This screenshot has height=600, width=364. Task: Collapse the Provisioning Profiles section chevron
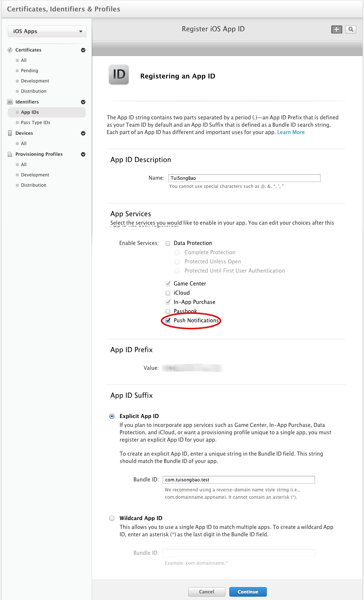(83, 154)
